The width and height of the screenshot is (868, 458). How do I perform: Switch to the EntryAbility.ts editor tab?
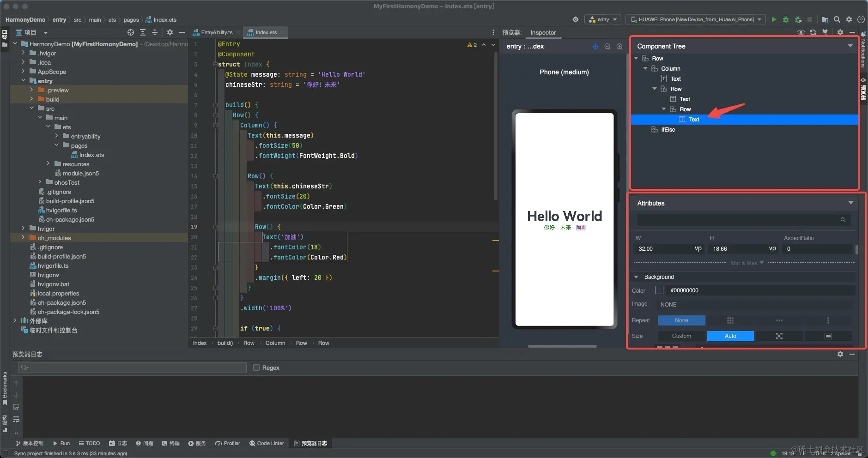pos(216,32)
